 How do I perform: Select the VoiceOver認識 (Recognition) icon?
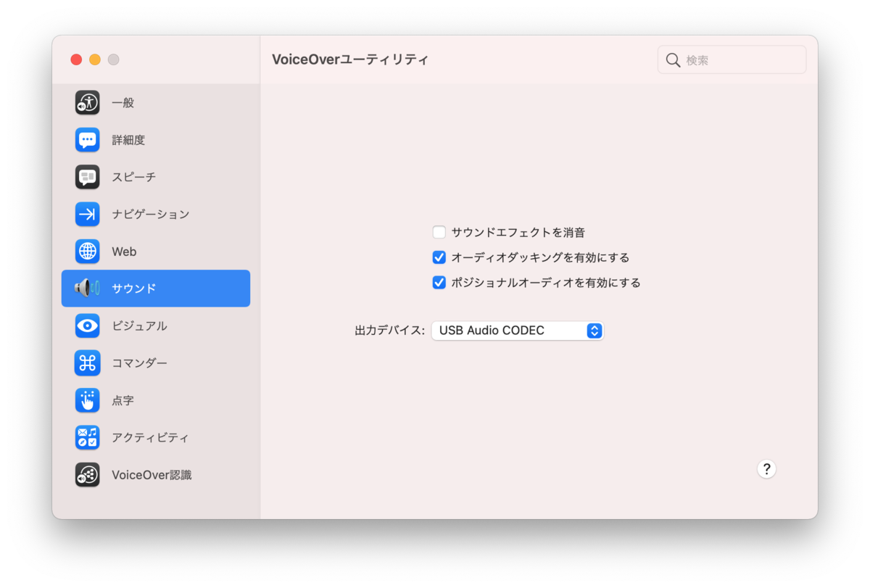87,474
